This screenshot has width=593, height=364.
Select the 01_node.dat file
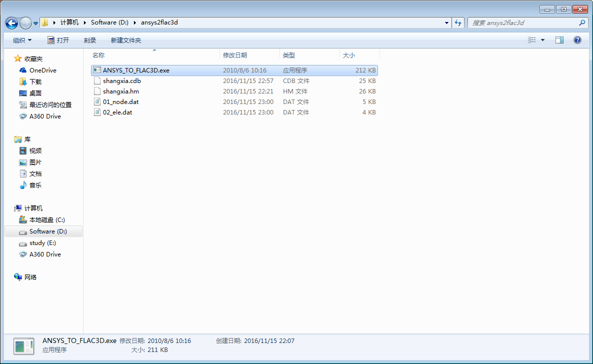tap(120, 102)
